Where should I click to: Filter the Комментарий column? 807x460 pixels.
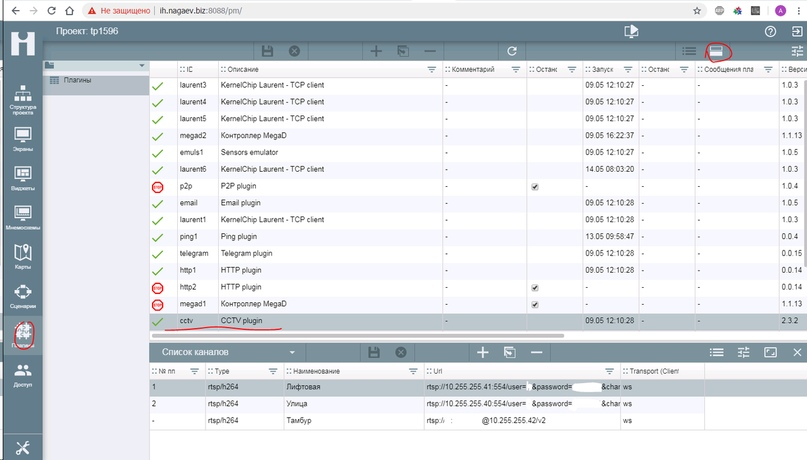coord(516,69)
